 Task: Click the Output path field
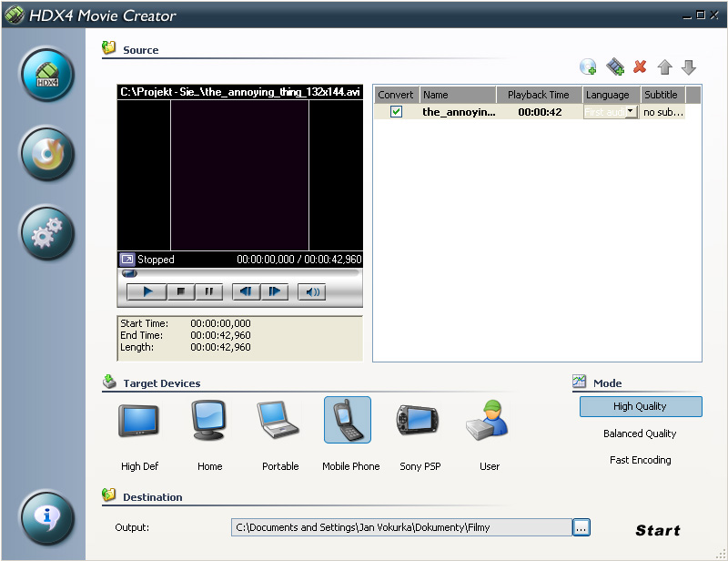(x=401, y=527)
